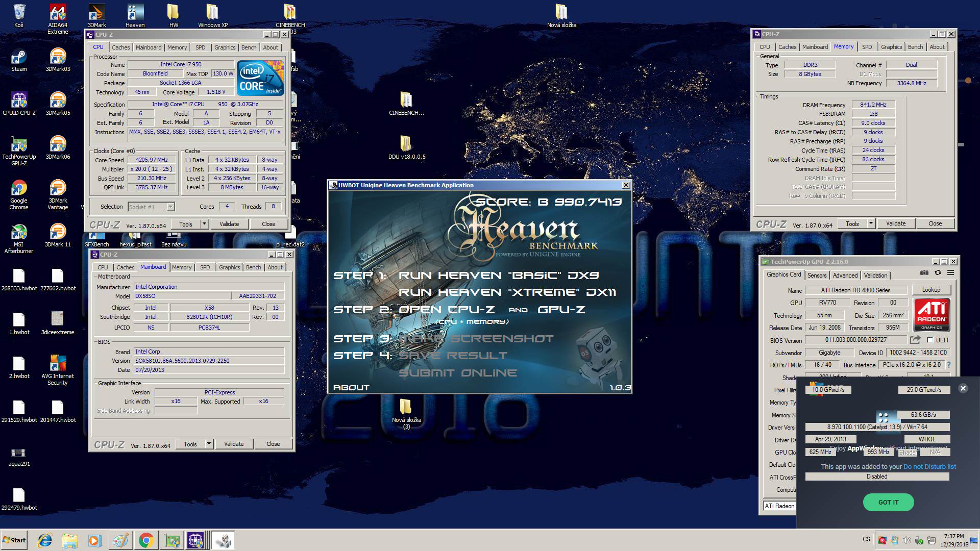Open AVG Internet Security icon
The height and width of the screenshot is (551, 980).
[x=58, y=370]
